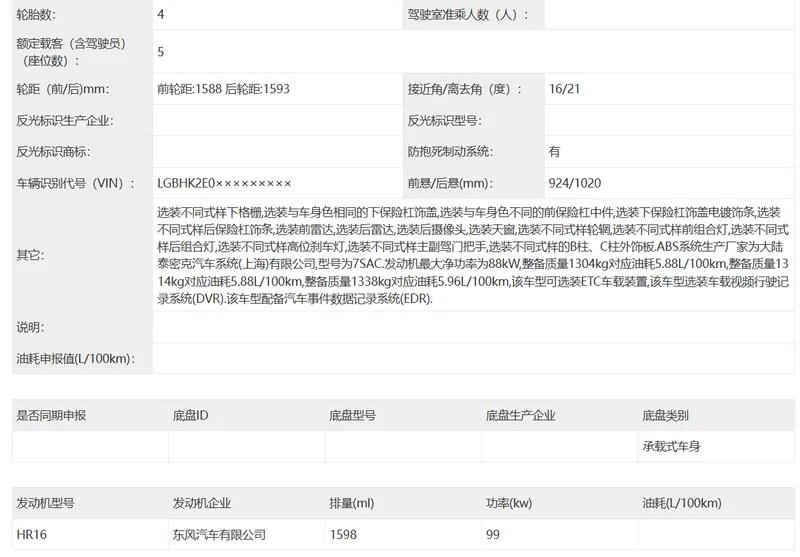The height and width of the screenshot is (557, 800).
Task: Select the approach/departure angle 16/21
Action: [x=564, y=89]
